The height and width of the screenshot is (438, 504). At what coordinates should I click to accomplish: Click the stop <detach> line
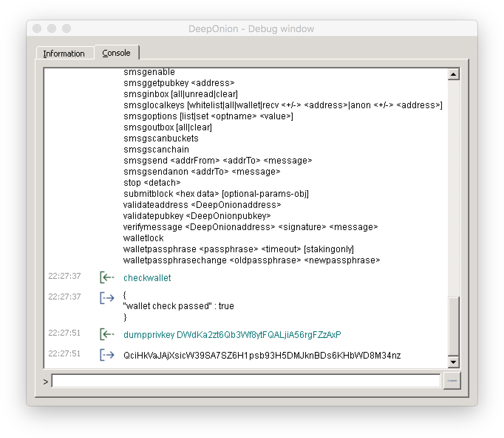click(152, 182)
